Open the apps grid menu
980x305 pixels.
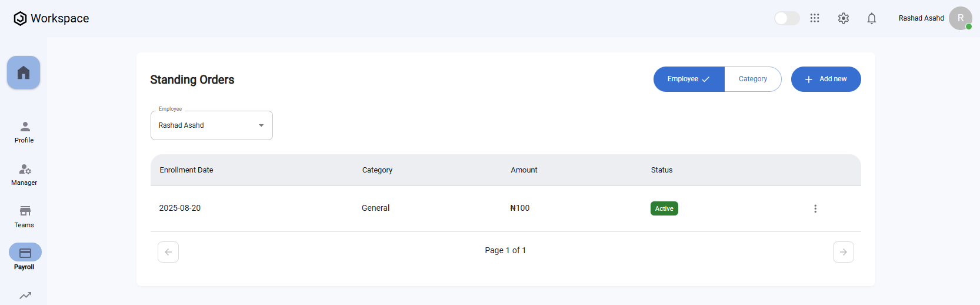[x=815, y=18]
